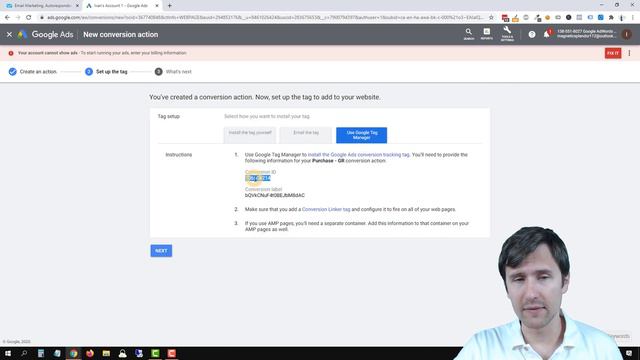
Task: Open a new browser tab
Action: click(169, 6)
